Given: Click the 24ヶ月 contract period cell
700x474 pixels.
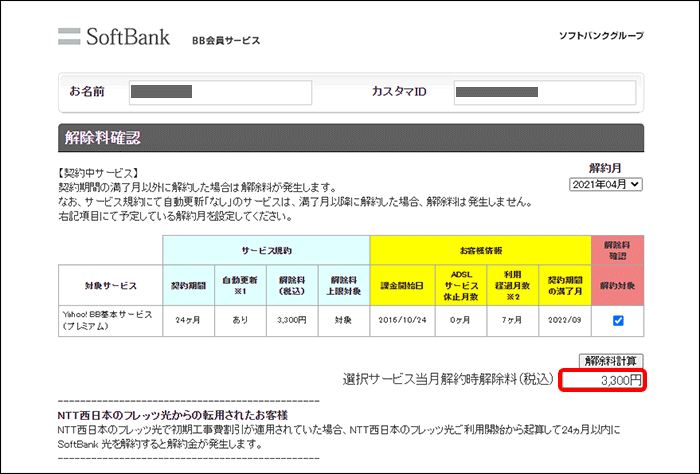Looking at the screenshot, I should (188, 320).
